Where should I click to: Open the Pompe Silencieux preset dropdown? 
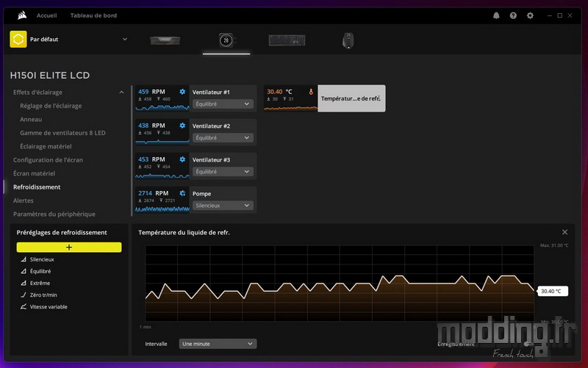[x=223, y=206]
